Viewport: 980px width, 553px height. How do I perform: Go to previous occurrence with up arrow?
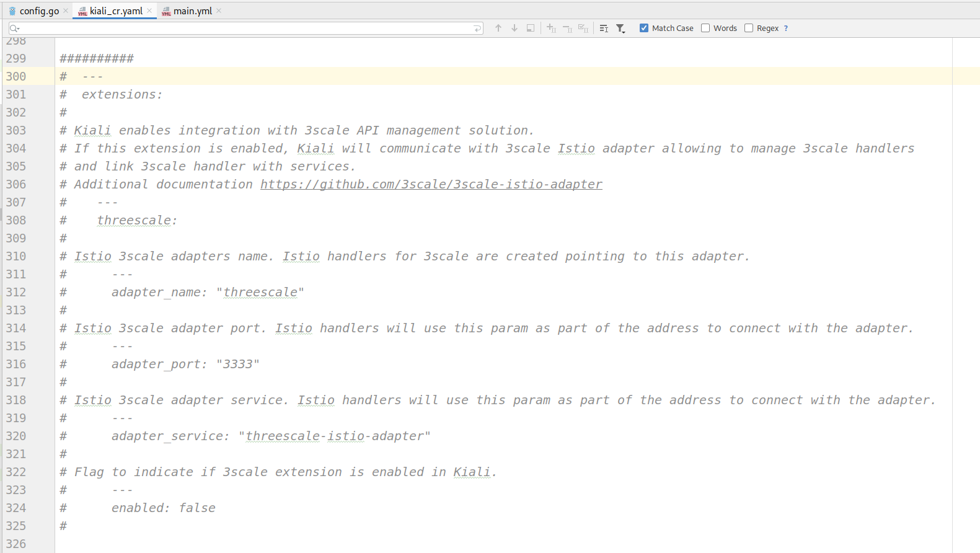498,28
